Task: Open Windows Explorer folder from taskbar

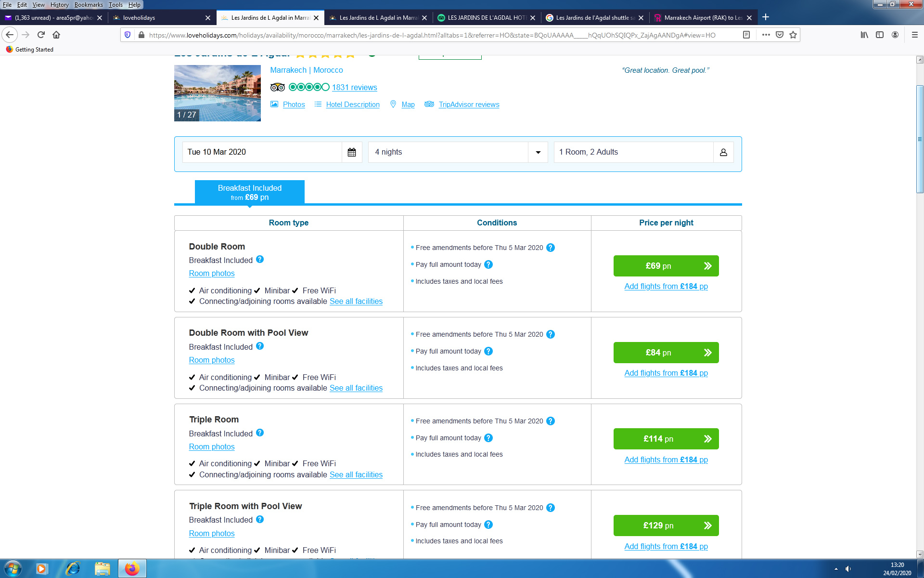Action: click(102, 569)
